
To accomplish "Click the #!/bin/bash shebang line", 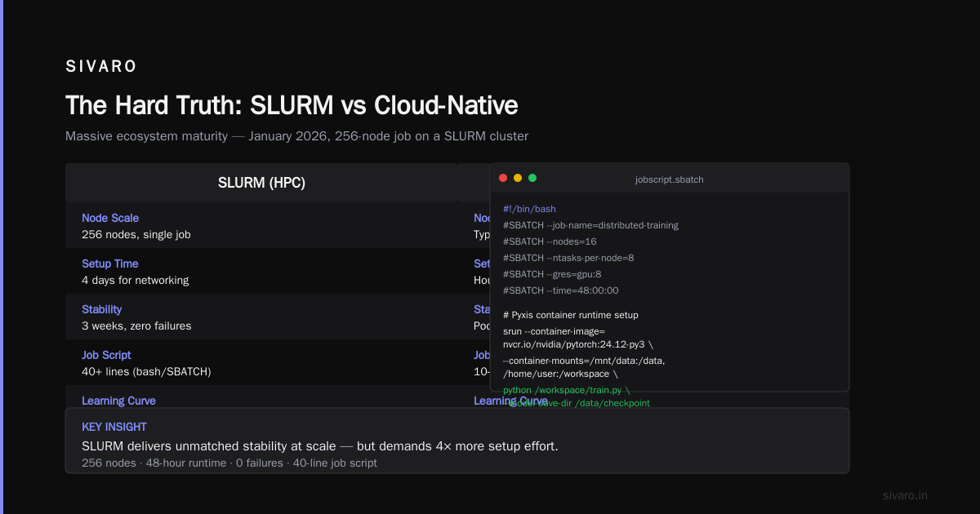I will coord(529,209).
